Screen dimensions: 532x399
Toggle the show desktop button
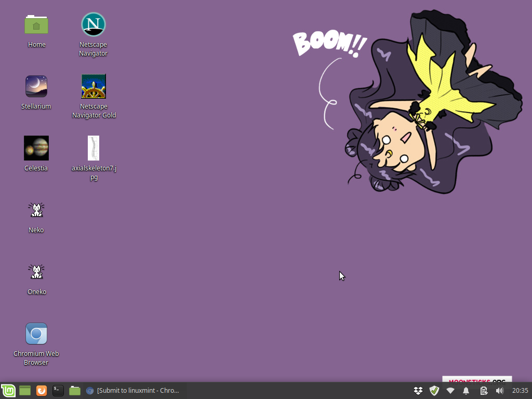point(24,390)
